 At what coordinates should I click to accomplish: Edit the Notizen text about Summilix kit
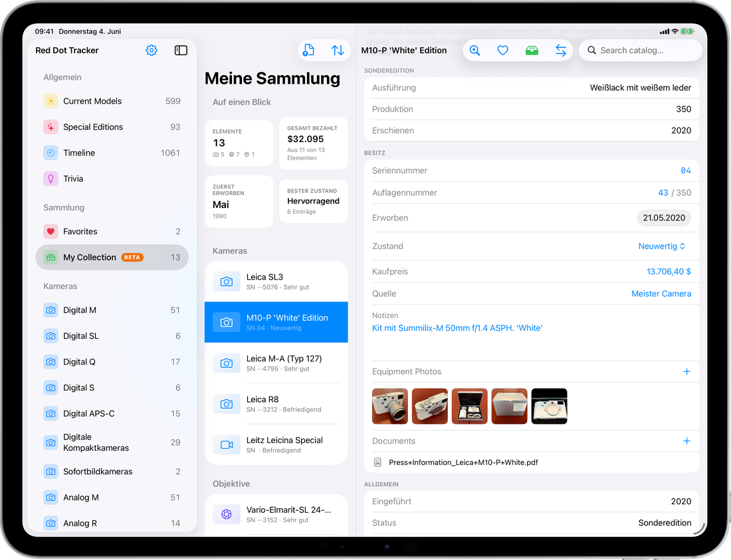point(457,328)
